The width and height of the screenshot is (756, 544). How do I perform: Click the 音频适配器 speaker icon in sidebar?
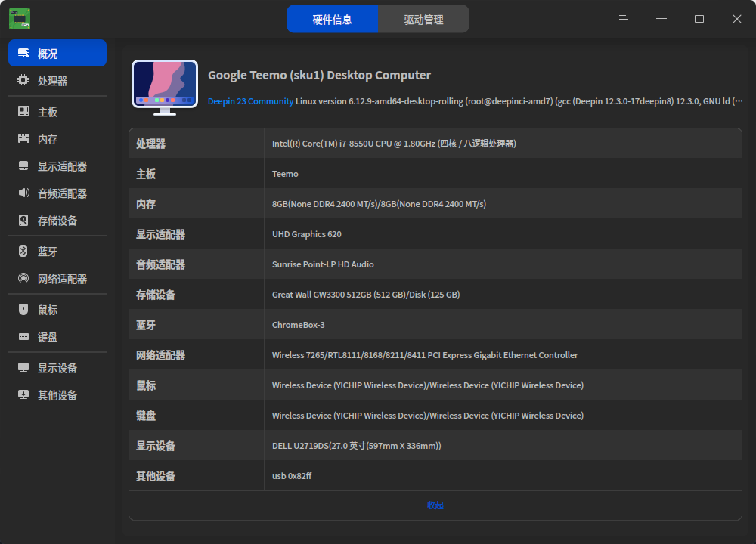click(23, 193)
